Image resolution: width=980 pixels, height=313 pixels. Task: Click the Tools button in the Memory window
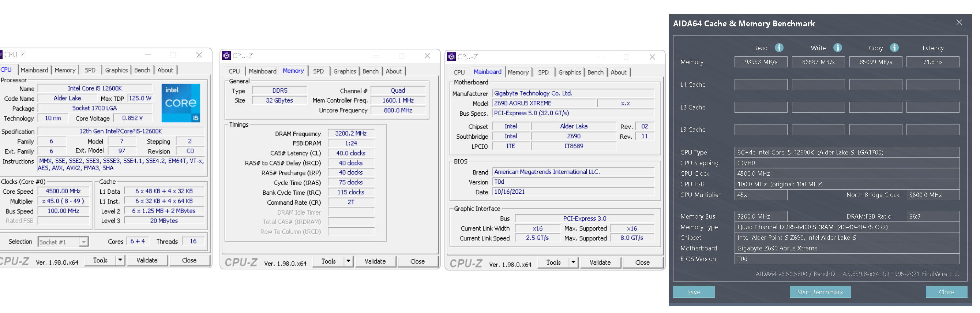pos(329,261)
